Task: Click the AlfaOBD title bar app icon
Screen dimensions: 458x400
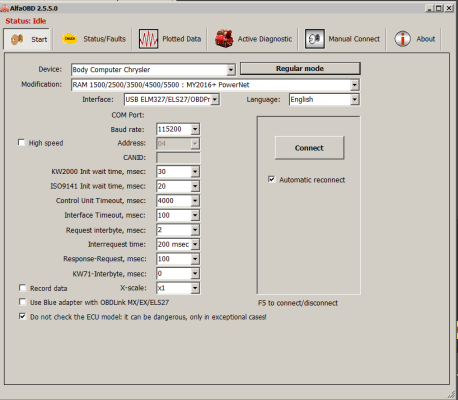Action: pos(5,8)
